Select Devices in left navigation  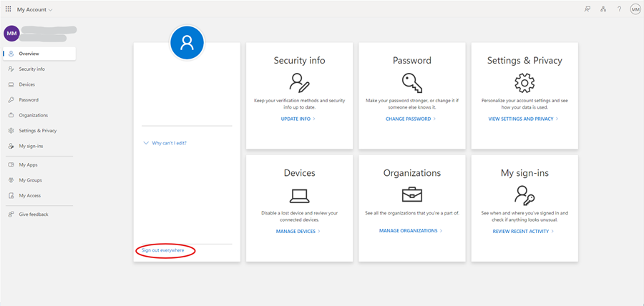(26, 84)
